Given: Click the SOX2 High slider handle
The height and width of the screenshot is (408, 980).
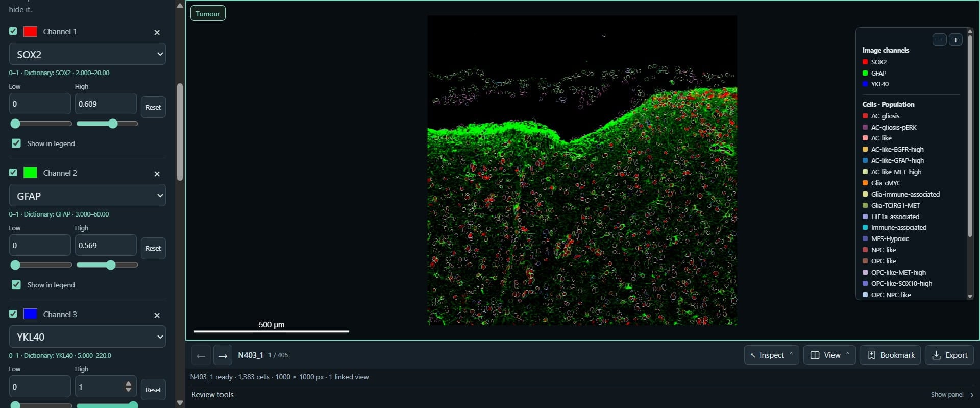Looking at the screenshot, I should [113, 124].
